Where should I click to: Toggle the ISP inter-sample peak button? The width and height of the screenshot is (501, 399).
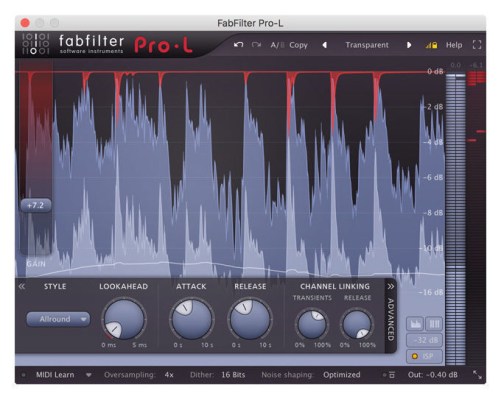point(425,356)
